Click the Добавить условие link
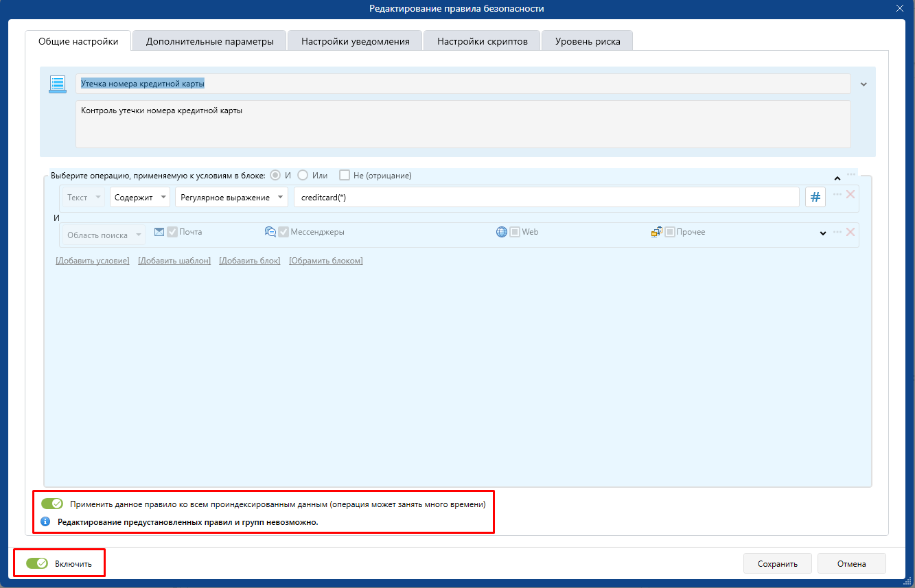Image resolution: width=915 pixels, height=588 pixels. click(93, 261)
